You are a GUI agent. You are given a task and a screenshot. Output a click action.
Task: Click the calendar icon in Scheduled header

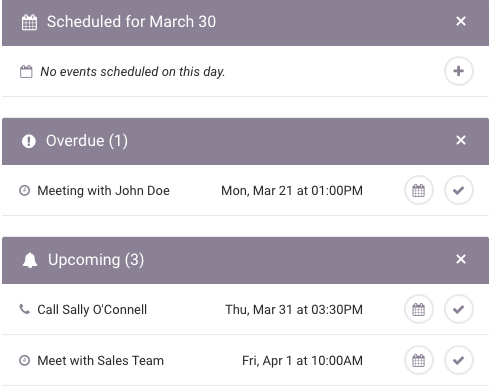tap(29, 22)
